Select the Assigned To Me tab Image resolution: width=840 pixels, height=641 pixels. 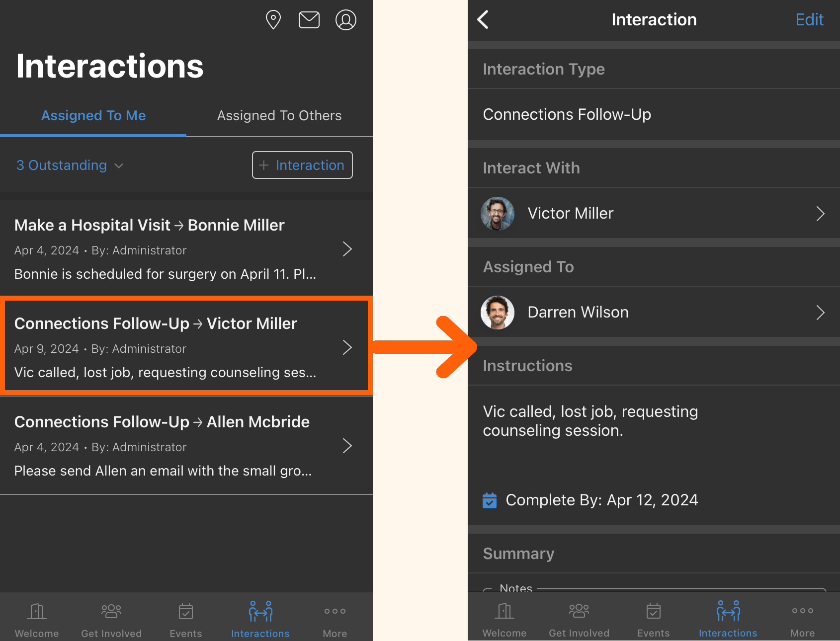point(93,116)
